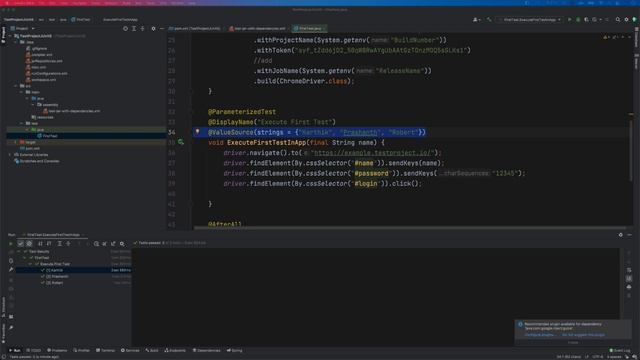Click the ExecuteFirstTestInApp method name in code

[x=266, y=142]
